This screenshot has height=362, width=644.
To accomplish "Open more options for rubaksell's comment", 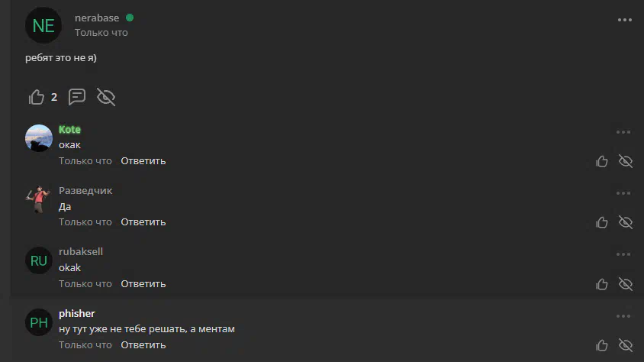I will tap(623, 254).
